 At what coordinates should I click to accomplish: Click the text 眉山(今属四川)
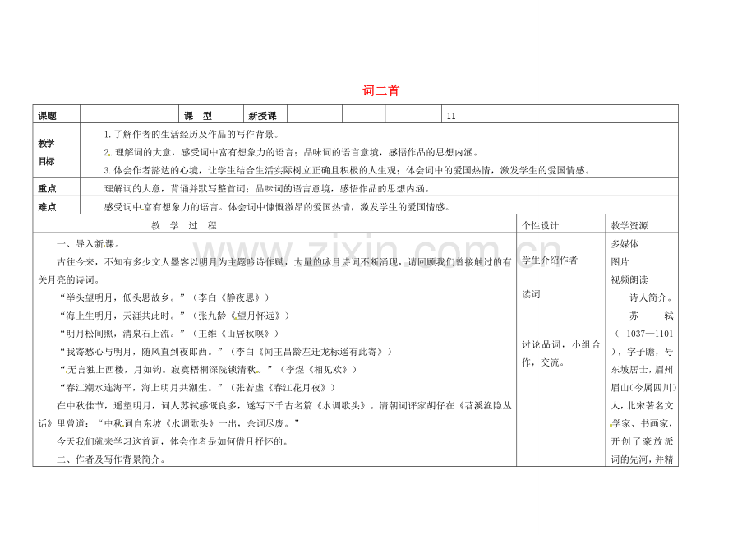(x=643, y=388)
